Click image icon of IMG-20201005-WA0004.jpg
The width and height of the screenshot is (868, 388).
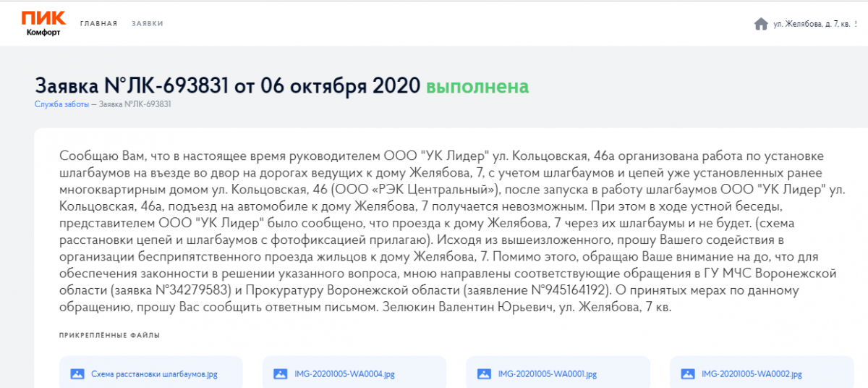[281, 374]
